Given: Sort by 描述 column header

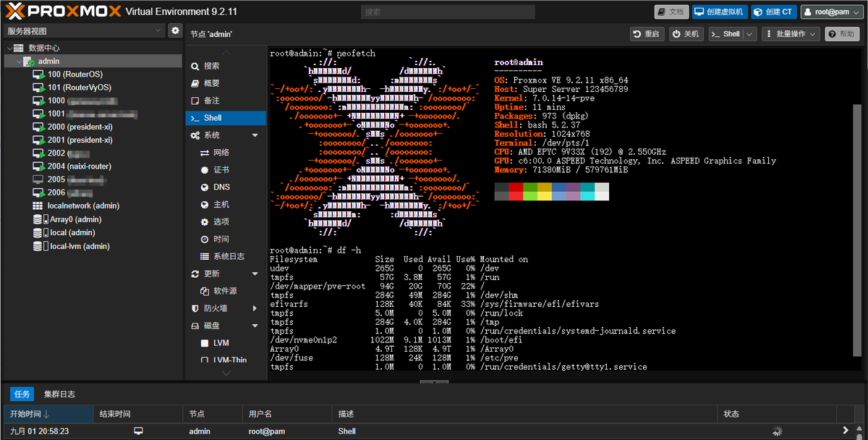Looking at the screenshot, I should coord(524,414).
